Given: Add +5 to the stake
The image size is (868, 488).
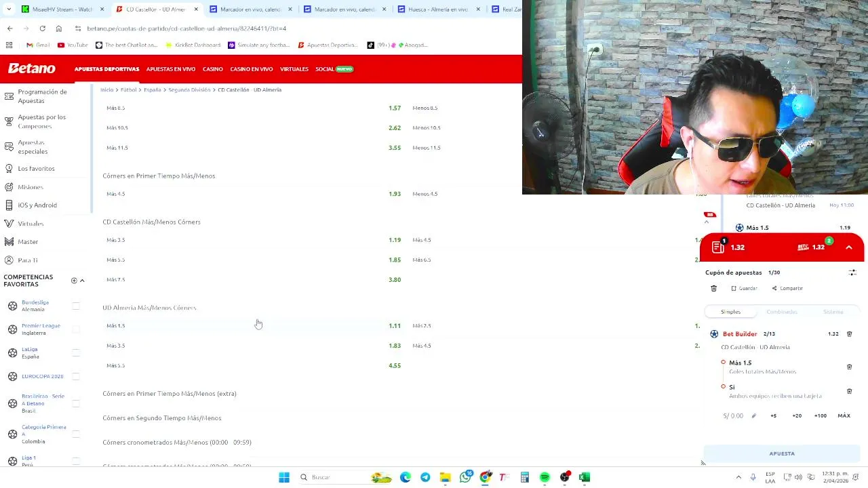Looking at the screenshot, I should [x=773, y=415].
